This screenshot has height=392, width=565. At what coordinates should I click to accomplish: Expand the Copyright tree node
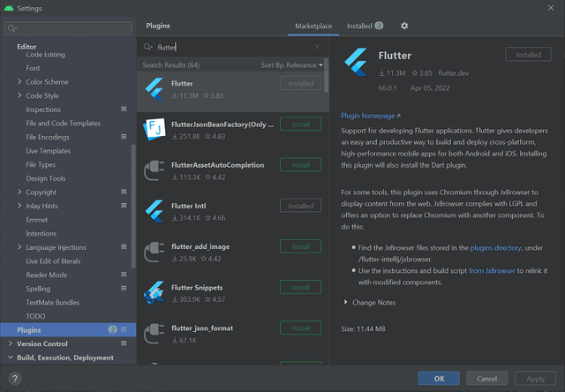point(19,192)
